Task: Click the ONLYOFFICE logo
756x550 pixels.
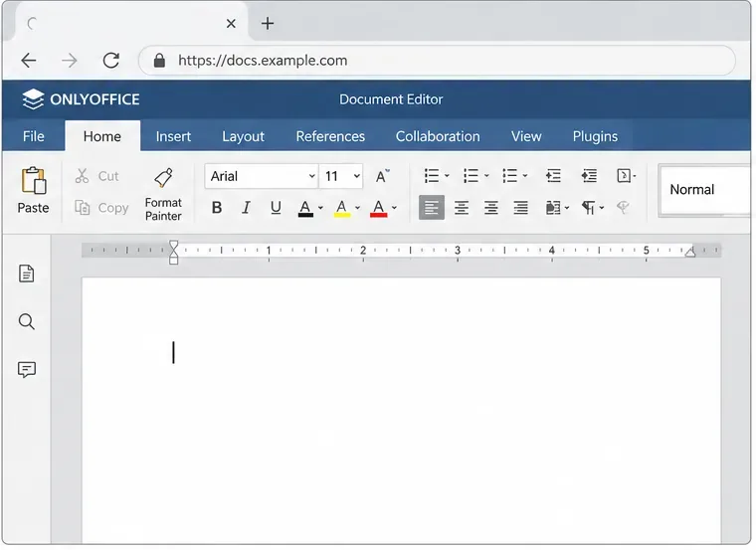Action: coord(81,99)
